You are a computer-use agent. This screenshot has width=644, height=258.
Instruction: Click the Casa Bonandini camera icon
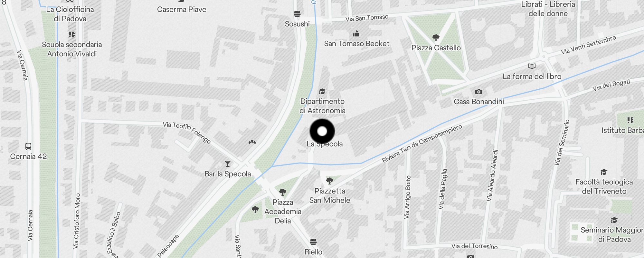(x=479, y=92)
